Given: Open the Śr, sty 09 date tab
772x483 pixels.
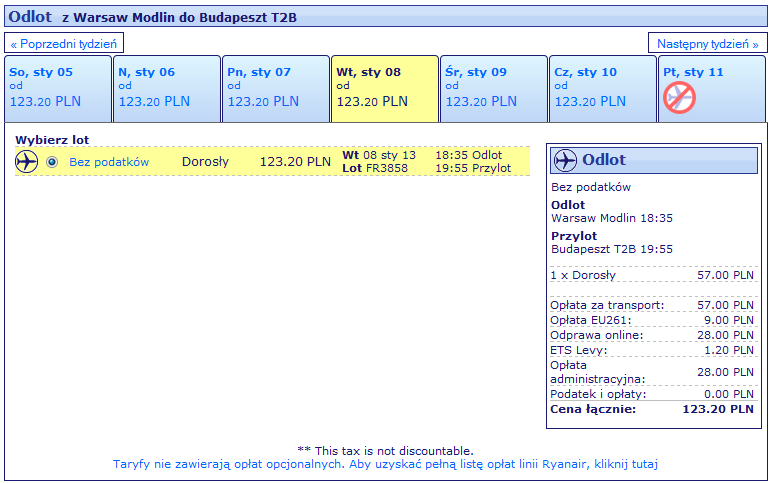Looking at the screenshot, I should 493,88.
